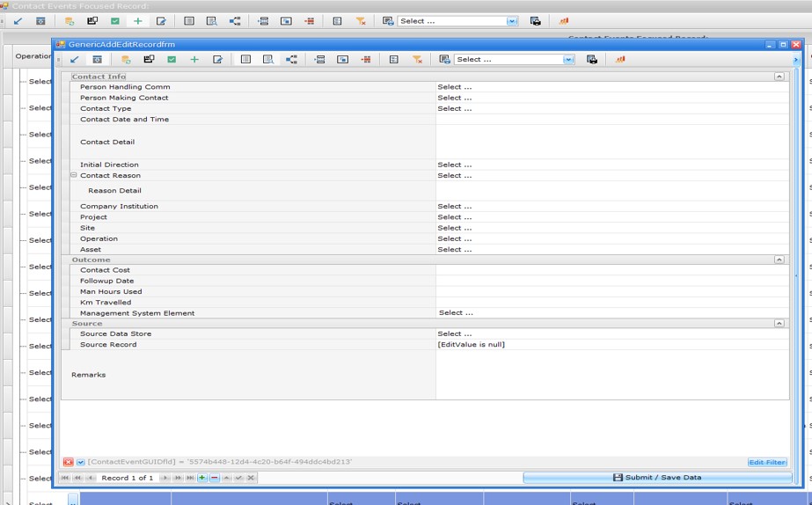
Task: Click the Followup Date field
Action: tap(611, 281)
